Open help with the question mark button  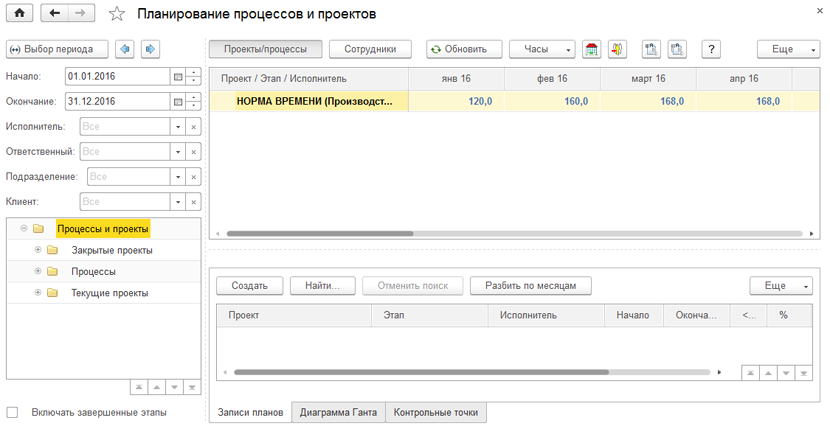coord(711,49)
